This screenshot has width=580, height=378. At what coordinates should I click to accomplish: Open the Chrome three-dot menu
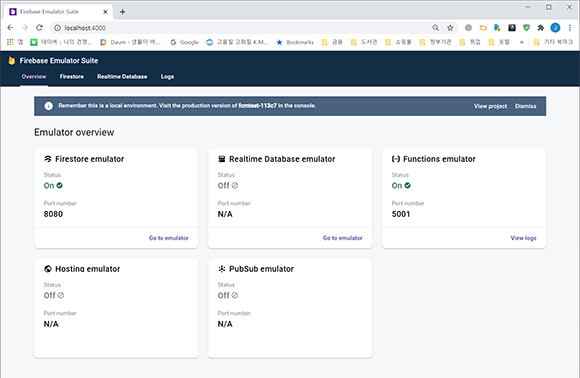click(x=570, y=28)
